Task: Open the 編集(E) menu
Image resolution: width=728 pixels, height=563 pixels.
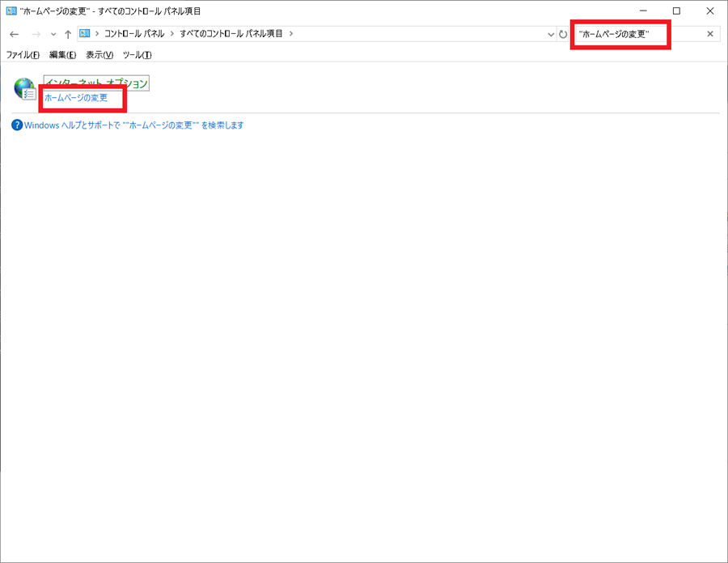Action: click(61, 55)
